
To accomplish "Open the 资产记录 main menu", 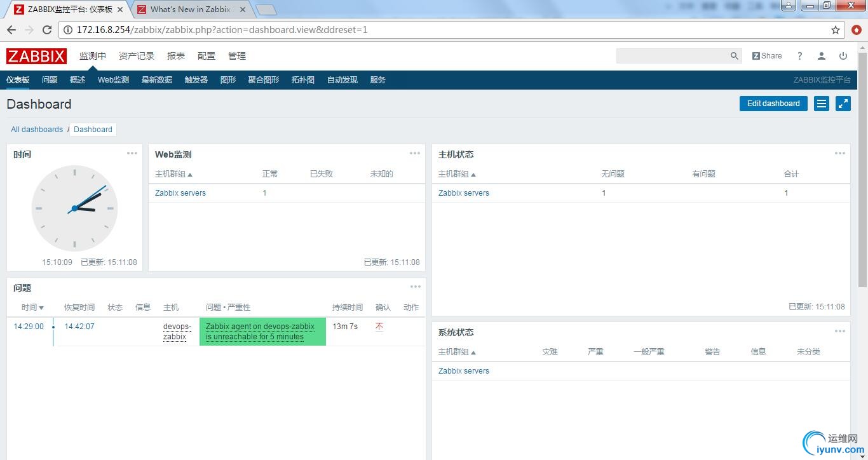I will 137,56.
